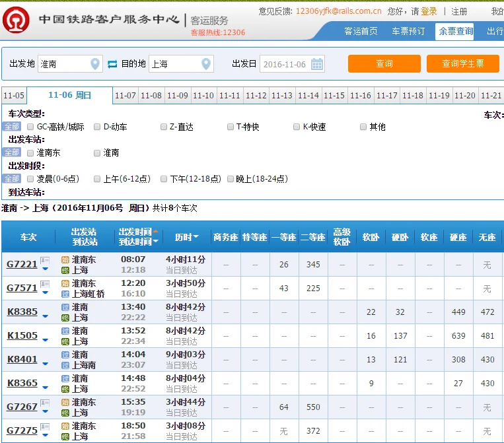Click the orange 查询 button

(384, 63)
